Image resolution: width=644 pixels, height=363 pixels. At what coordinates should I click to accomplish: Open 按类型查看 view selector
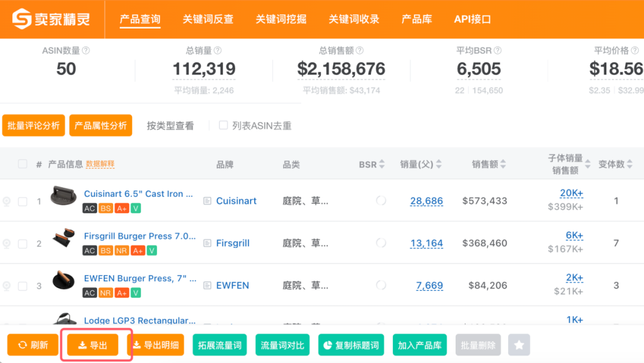point(171,126)
